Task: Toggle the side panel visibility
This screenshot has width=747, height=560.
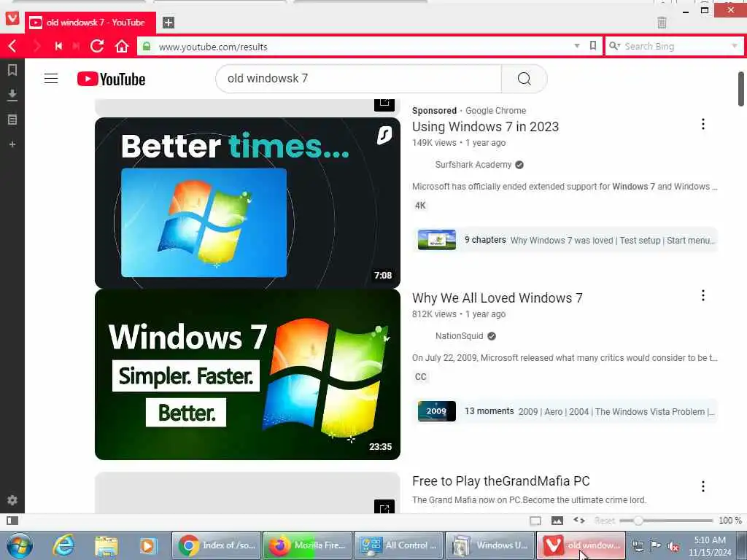Action: click(x=12, y=521)
